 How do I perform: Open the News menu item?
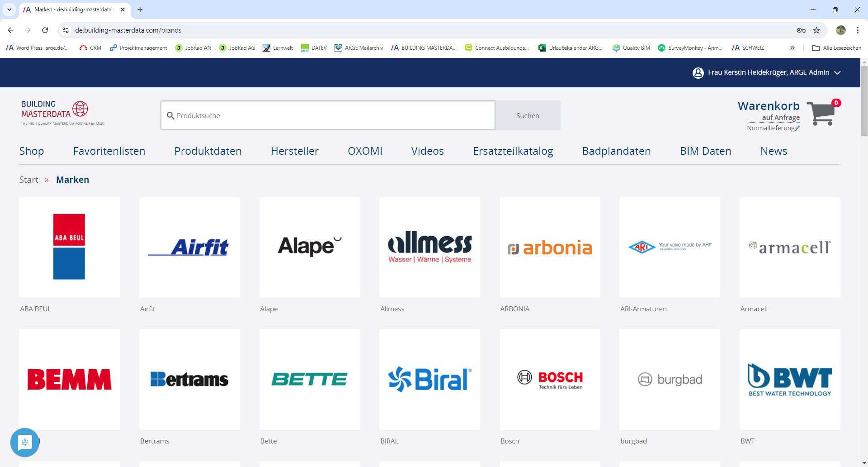click(x=774, y=151)
